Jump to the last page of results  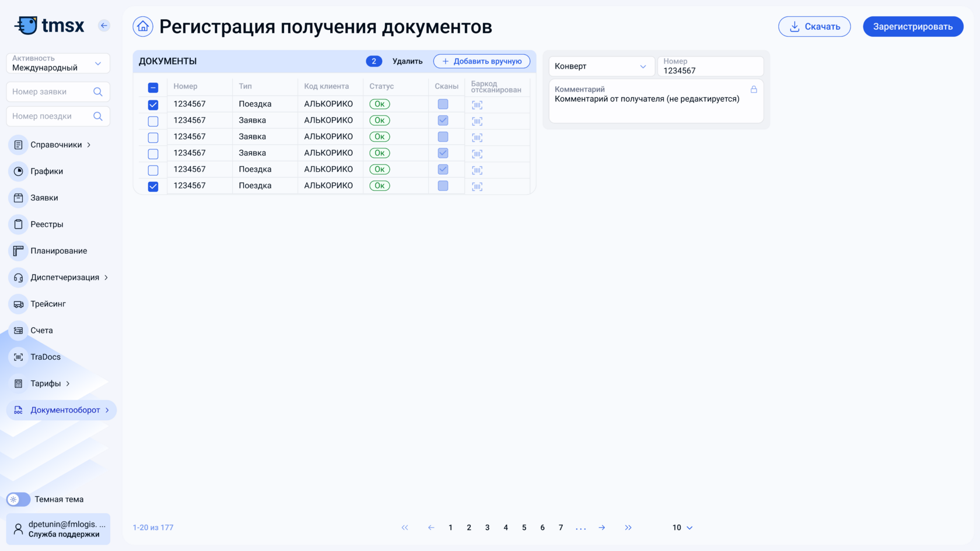[628, 528]
